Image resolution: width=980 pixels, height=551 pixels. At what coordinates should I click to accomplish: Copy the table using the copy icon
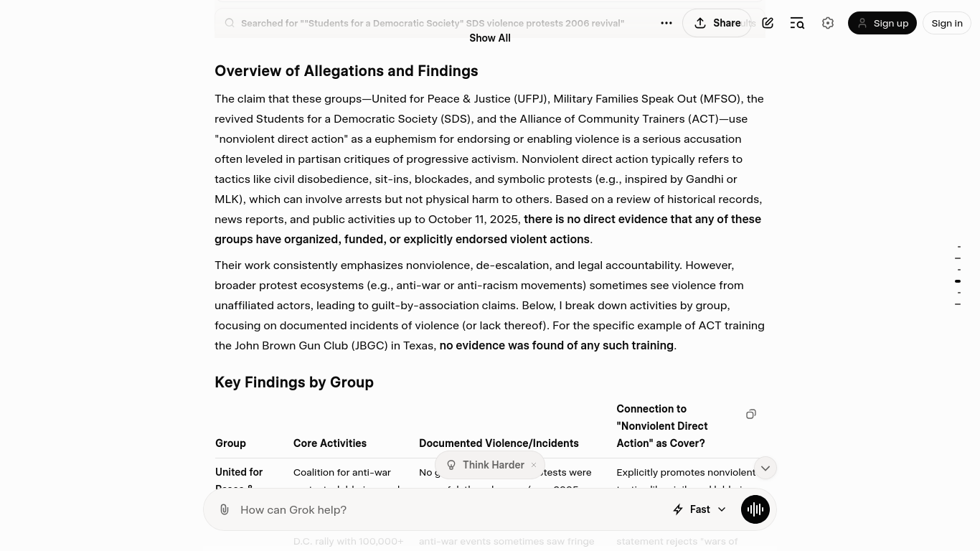point(751,414)
